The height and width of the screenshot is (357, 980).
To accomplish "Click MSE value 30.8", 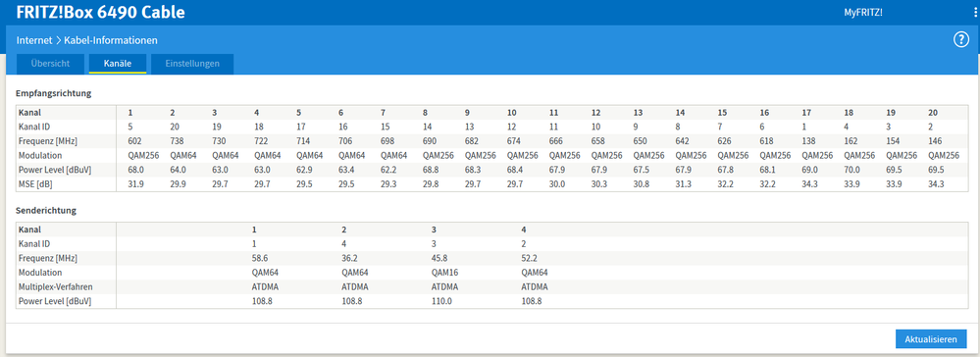I will (x=642, y=183).
